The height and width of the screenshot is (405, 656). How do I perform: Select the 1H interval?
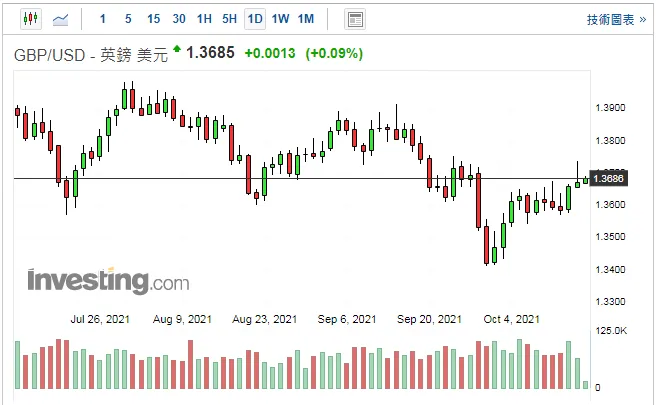pos(204,19)
